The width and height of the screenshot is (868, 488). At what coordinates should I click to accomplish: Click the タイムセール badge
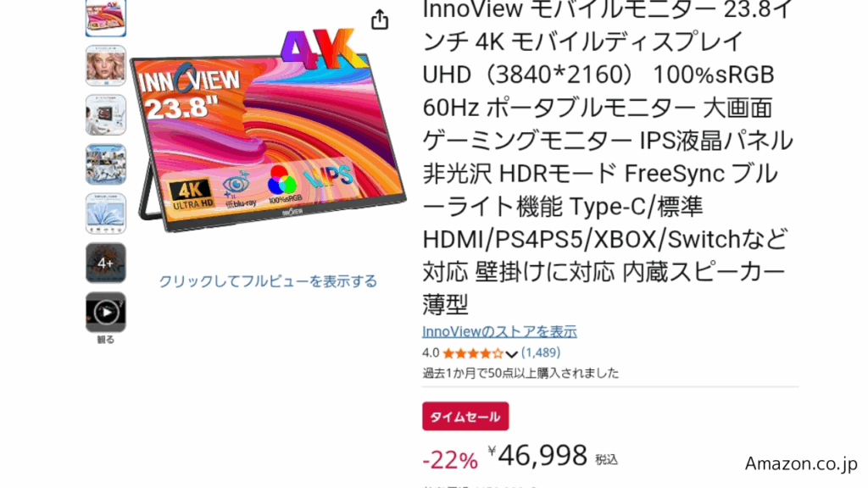click(465, 416)
